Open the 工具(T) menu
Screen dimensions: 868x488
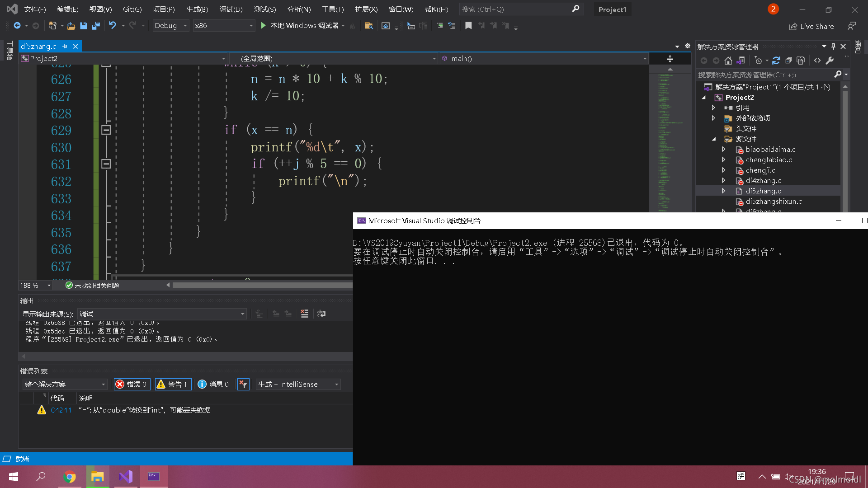(x=332, y=9)
